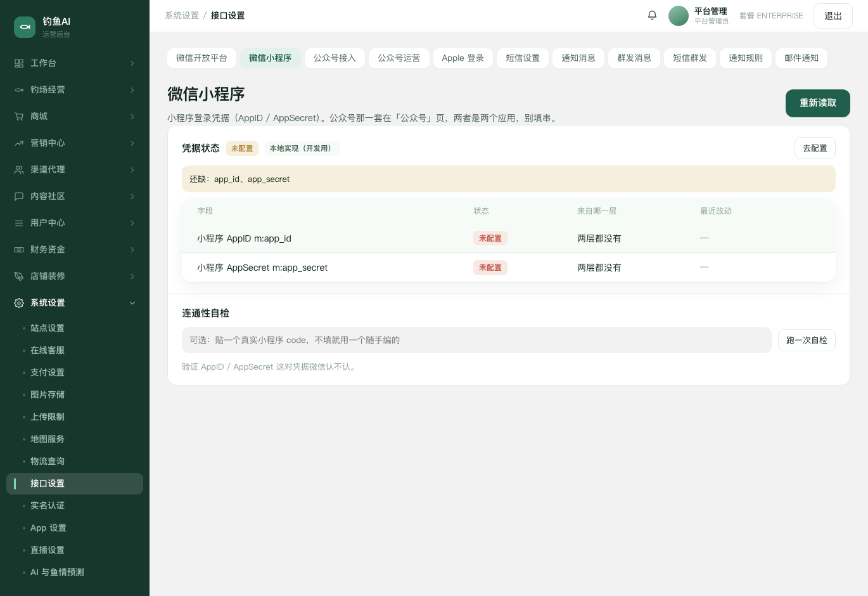
Task: Expand the 工作台 menu chevron
Action: pyautogui.click(x=132, y=63)
